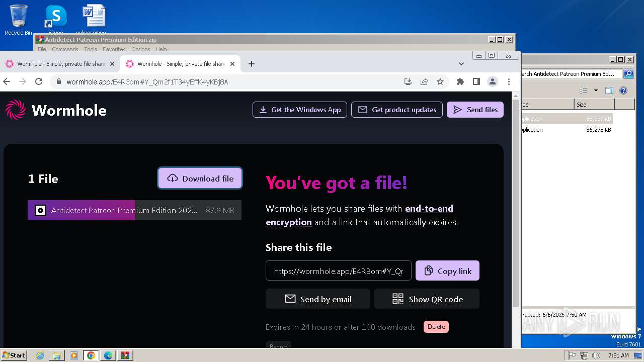Click the Explorer help question mark icon

(x=623, y=90)
